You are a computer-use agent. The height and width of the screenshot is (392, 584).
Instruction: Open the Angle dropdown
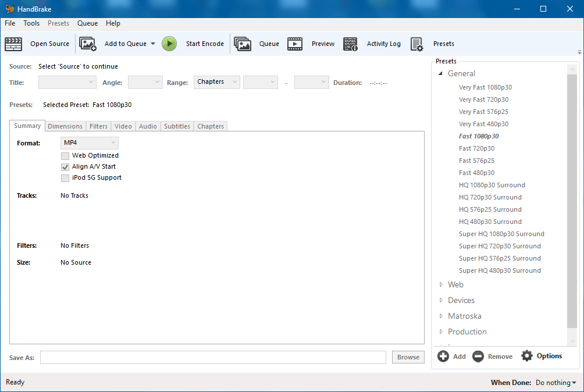point(145,82)
